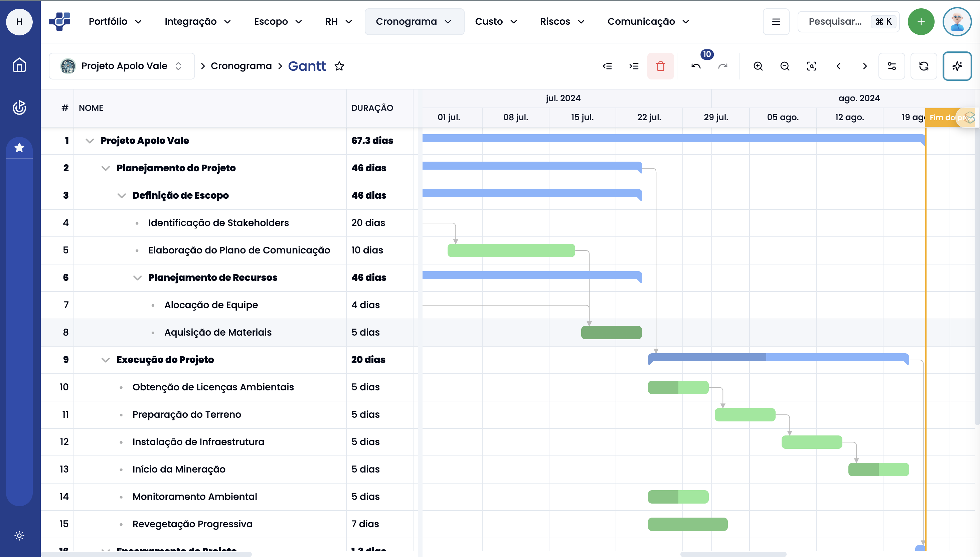The width and height of the screenshot is (980, 557).
Task: Click the task table horizontal scrollbar
Action: click(146, 554)
